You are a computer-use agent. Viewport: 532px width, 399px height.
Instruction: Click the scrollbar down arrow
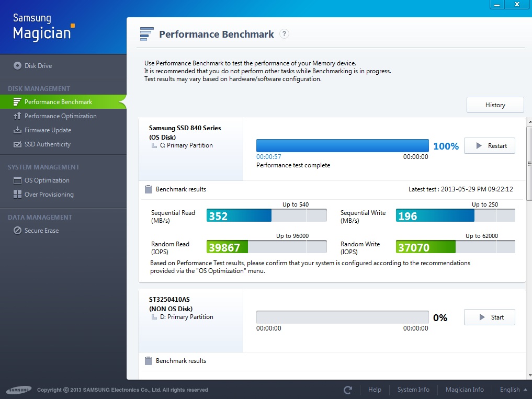pos(529,375)
